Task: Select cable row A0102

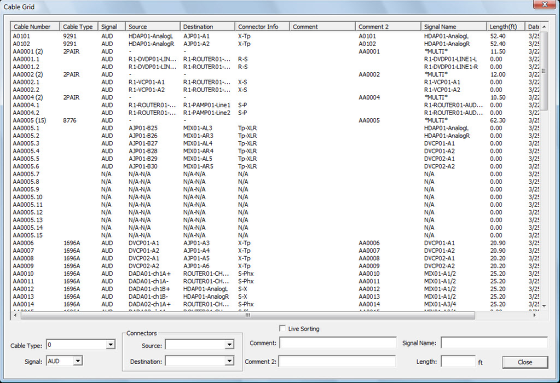Action: (274, 44)
